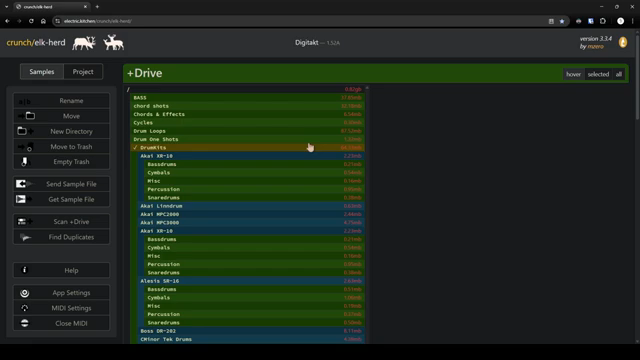Select the Akai MPC2000 folder
The height and width of the screenshot is (360, 640).
tap(251, 214)
